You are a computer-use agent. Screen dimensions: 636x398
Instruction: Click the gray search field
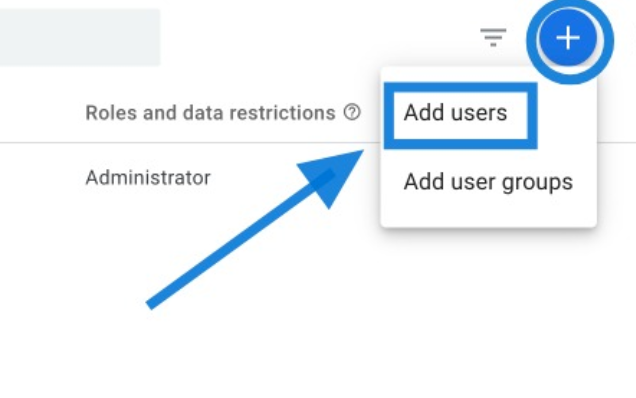pos(80,37)
